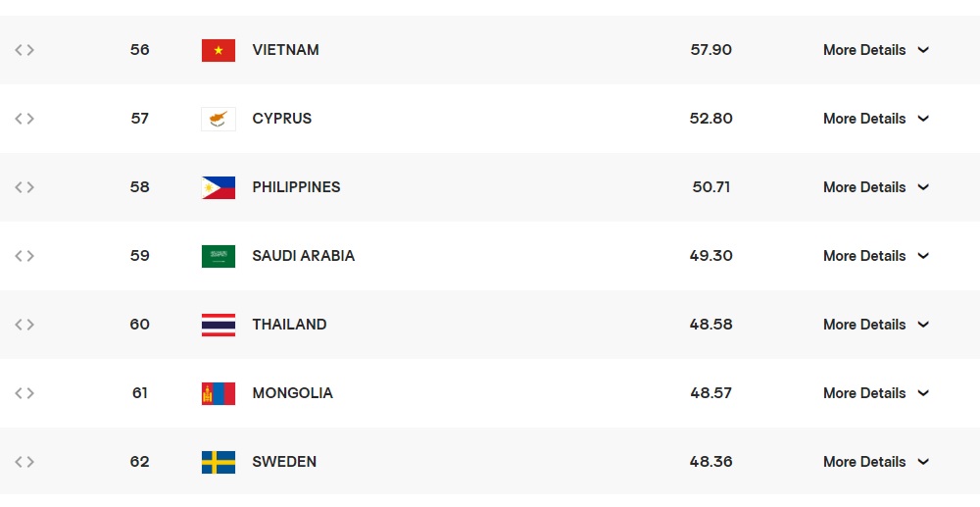This screenshot has width=980, height=507.
Task: Click the Sweden flag icon
Action: click(x=219, y=463)
